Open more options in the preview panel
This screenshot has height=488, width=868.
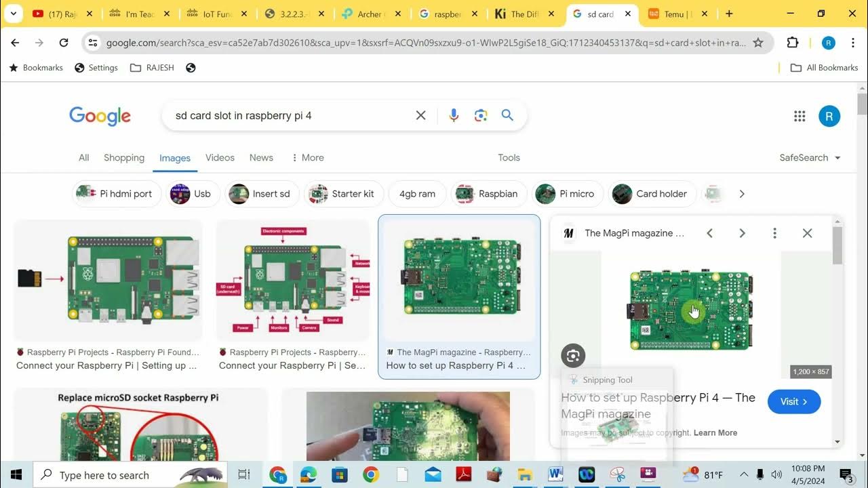coord(774,233)
